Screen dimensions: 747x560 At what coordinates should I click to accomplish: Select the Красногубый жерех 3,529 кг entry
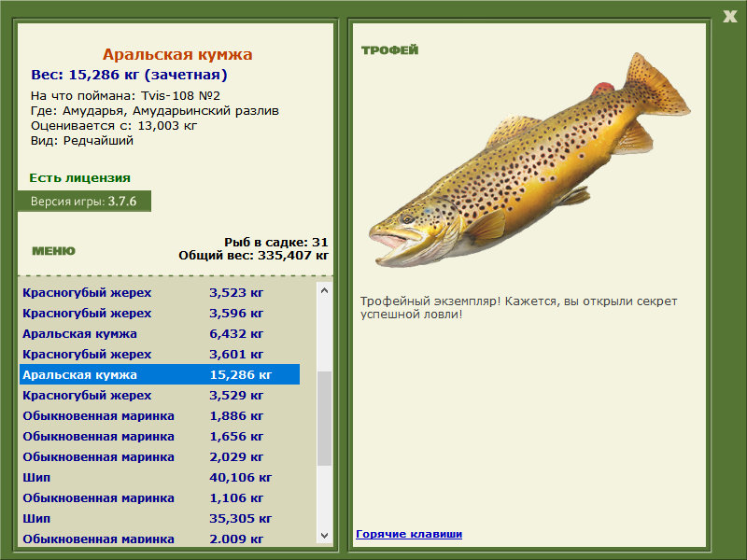[160, 395]
